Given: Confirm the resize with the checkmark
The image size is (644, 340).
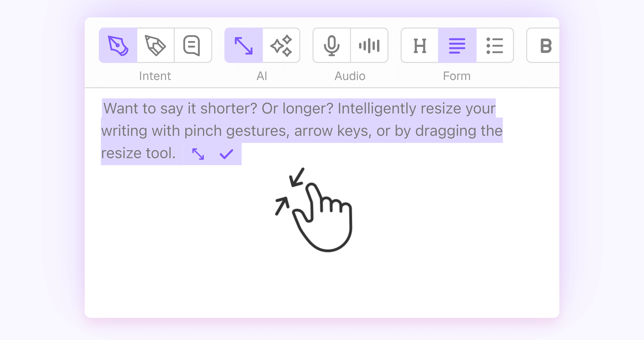Looking at the screenshot, I should (x=226, y=154).
